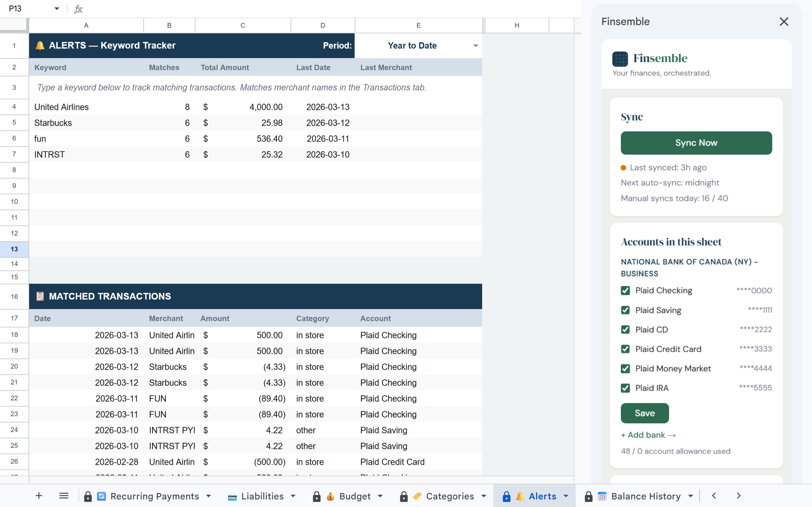Click the fx formula function icon
Screen dimensions: 812x507
(x=78, y=9)
